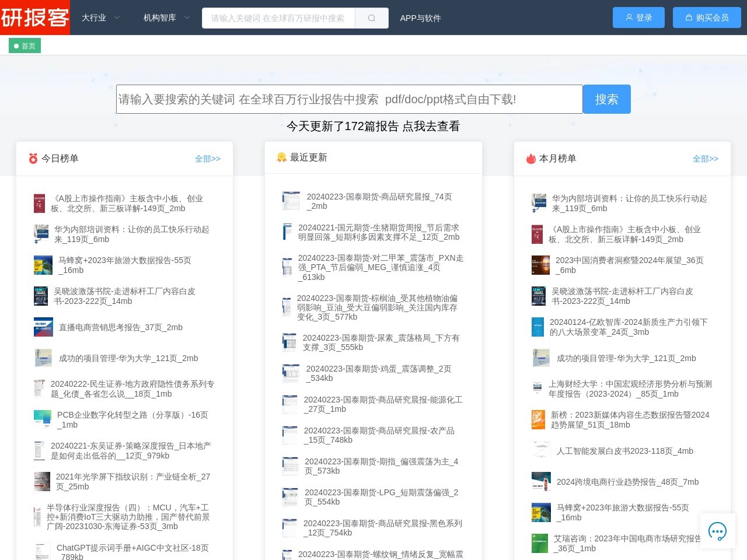Image resolution: width=747 pixels, height=560 pixels.
Task: Open thumbnail of 直播电商营销思考报告
Action: (43, 327)
